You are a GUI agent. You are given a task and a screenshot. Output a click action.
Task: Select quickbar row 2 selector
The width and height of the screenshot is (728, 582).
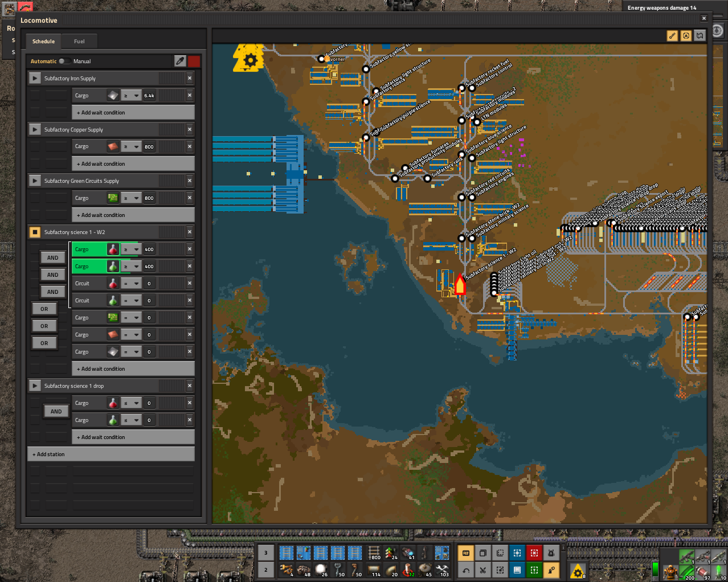tap(265, 569)
